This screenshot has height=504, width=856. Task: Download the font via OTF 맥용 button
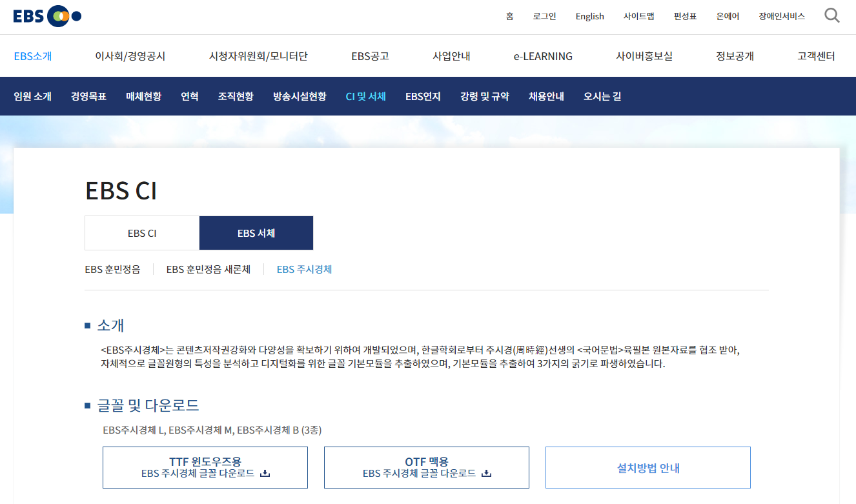tap(426, 467)
